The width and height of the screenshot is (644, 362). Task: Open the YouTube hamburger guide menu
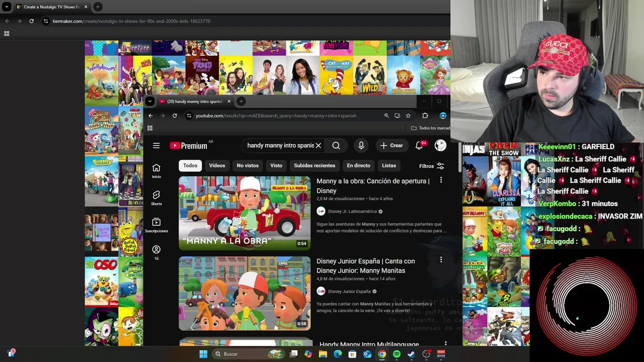156,145
